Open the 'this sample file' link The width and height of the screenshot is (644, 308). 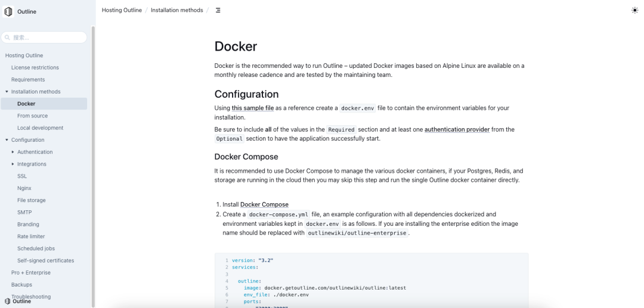[253, 108]
